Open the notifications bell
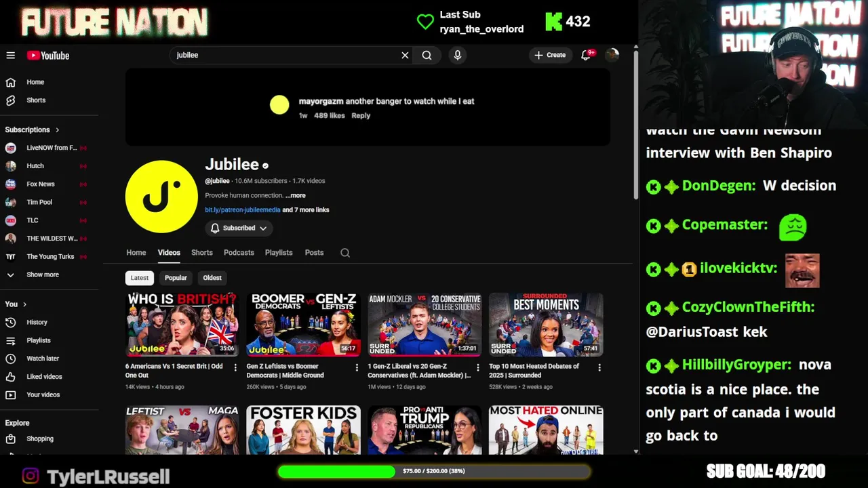Screen dimensions: 868x488 click(586, 56)
